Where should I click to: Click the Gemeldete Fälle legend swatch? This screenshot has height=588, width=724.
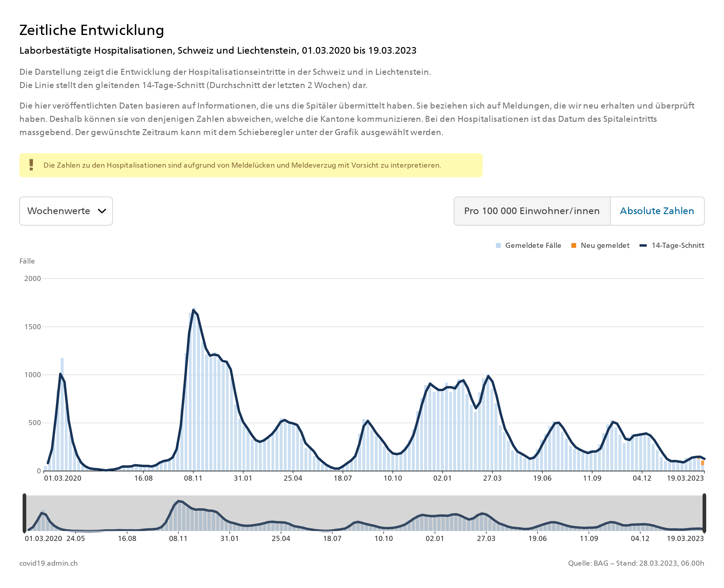click(498, 245)
